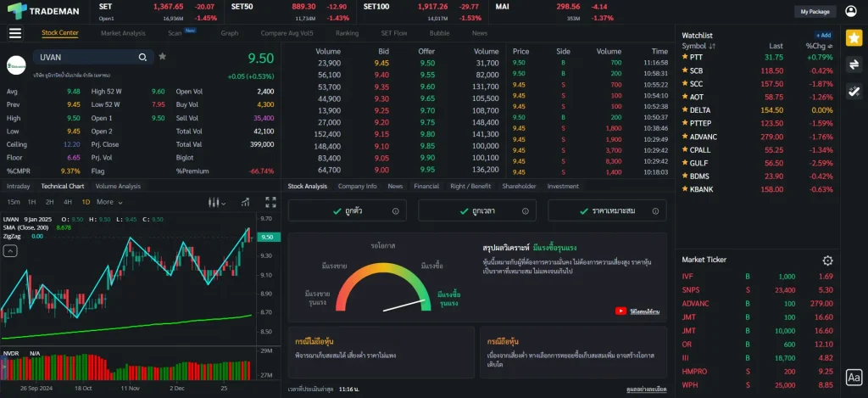Image resolution: width=868 pixels, height=398 pixels.
Task: Toggle the favorite star next to UVAN search
Action: (162, 57)
